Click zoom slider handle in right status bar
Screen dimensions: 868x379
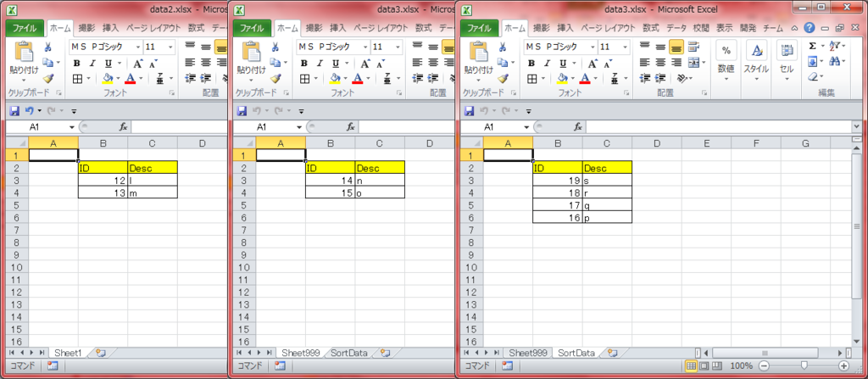click(804, 365)
